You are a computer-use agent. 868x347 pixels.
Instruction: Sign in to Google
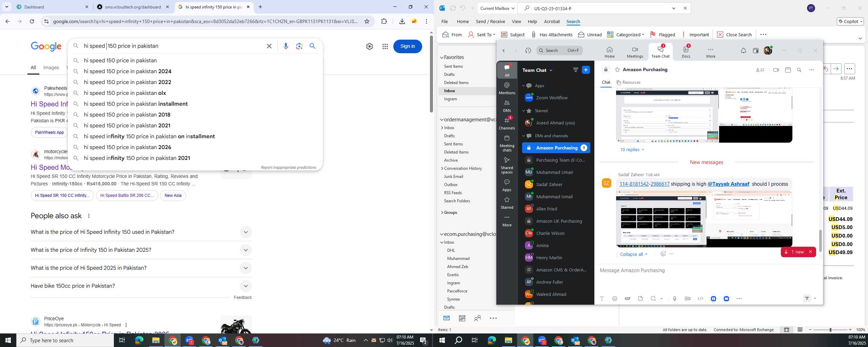407,46
